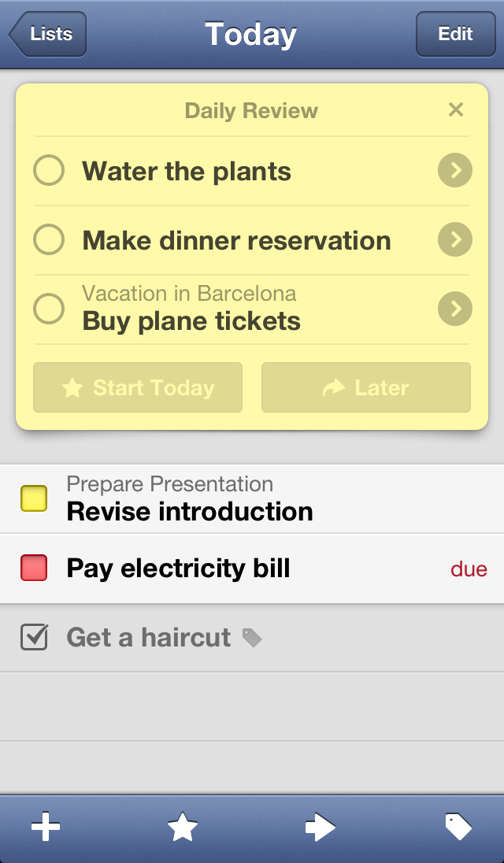Mark Make dinner reservation as complete
The width and height of the screenshot is (504, 863).
[48, 239]
